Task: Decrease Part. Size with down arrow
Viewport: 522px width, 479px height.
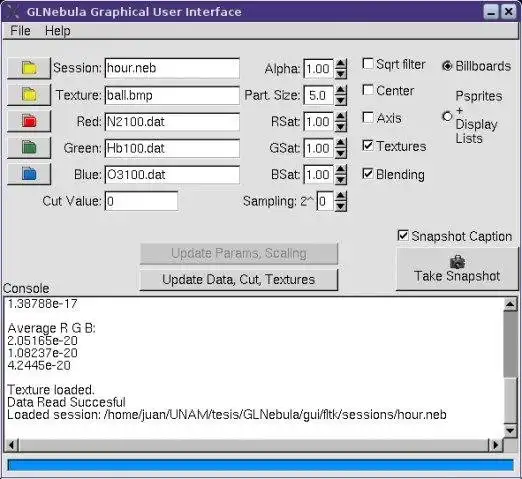Action: [x=341, y=100]
